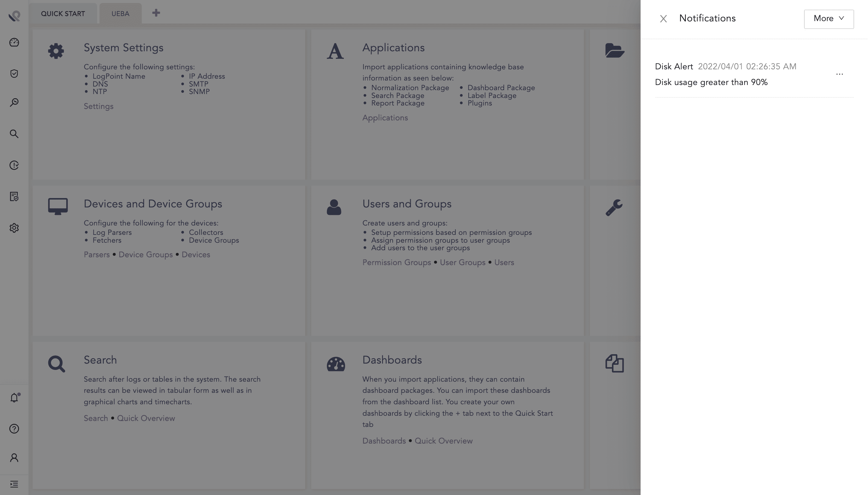Open Disk Alert options ellipsis menu
The height and width of the screenshot is (495, 868).
pyautogui.click(x=839, y=74)
